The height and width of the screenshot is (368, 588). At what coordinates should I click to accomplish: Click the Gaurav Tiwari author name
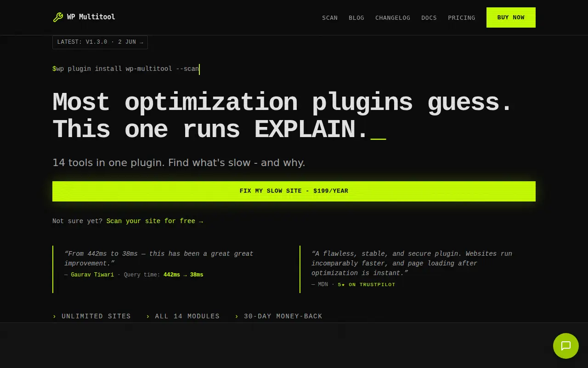click(92, 275)
